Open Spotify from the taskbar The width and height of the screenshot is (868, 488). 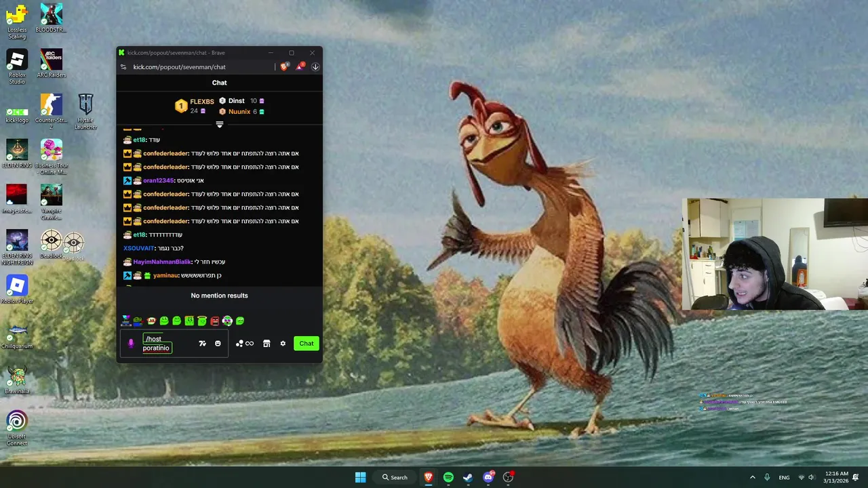tap(448, 477)
